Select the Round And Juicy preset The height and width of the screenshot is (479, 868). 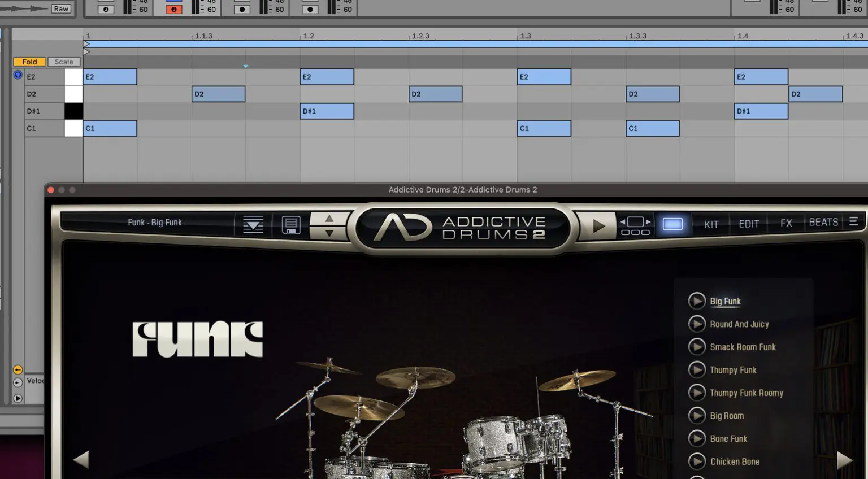pyautogui.click(x=739, y=324)
